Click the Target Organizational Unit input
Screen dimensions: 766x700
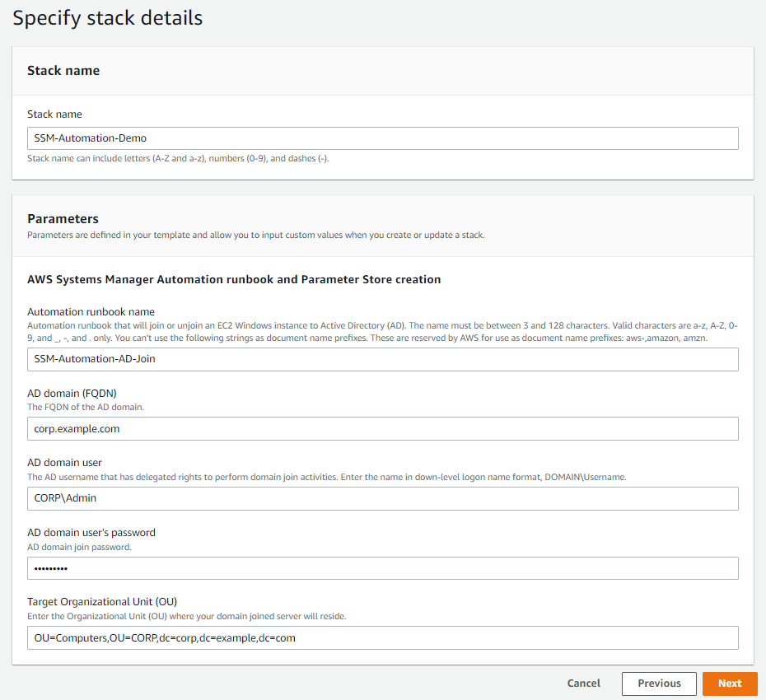[x=383, y=637]
